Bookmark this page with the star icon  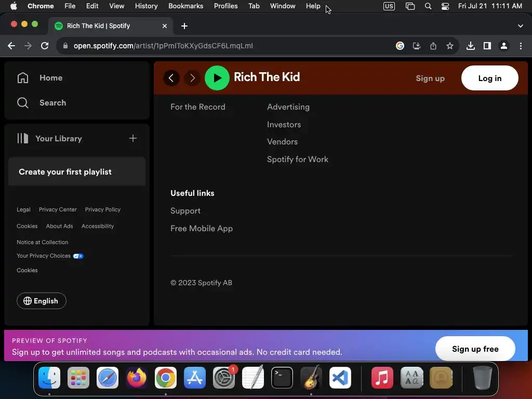click(x=449, y=46)
